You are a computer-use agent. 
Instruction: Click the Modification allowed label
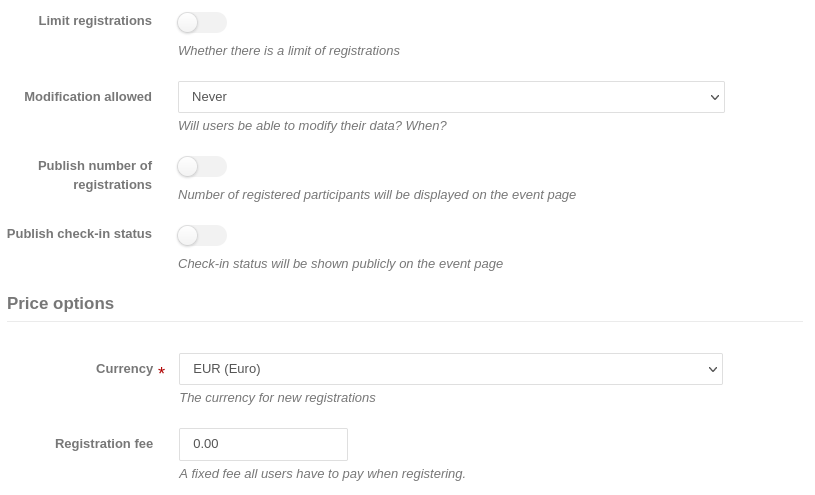pos(88,97)
